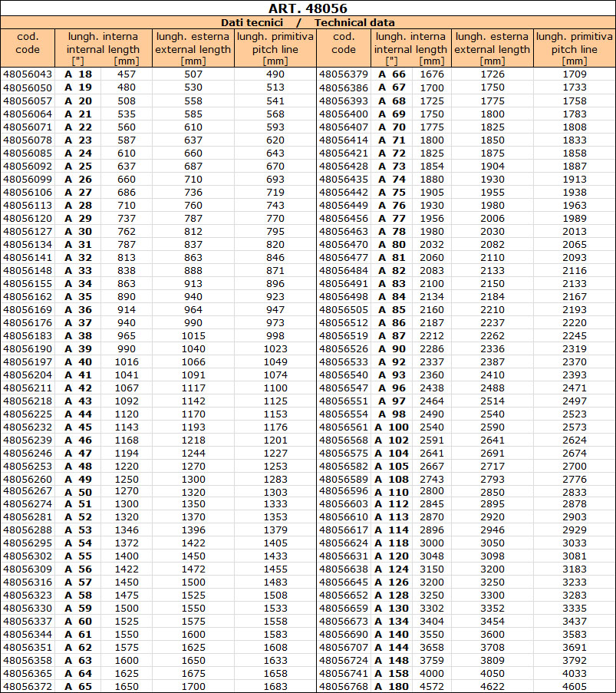
Task: Click the belt size A 18 cell
Action: pyautogui.click(x=77, y=74)
